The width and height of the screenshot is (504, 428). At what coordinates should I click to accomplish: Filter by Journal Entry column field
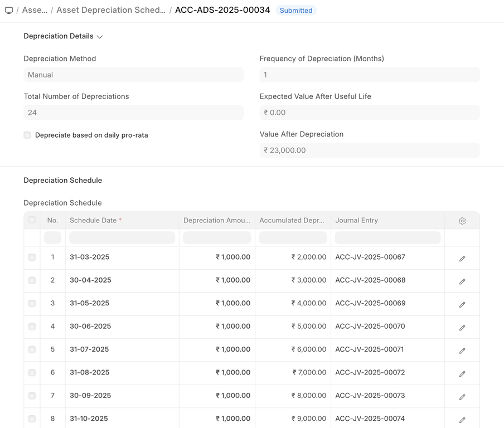coord(387,238)
